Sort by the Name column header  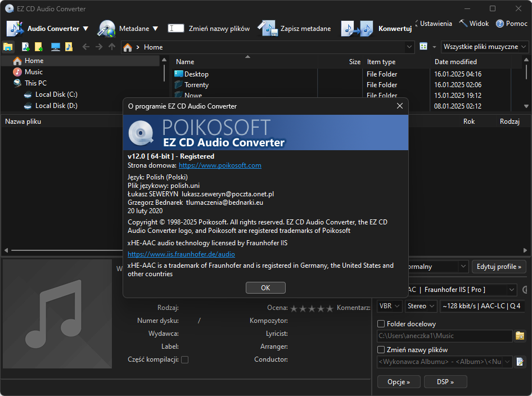click(185, 62)
